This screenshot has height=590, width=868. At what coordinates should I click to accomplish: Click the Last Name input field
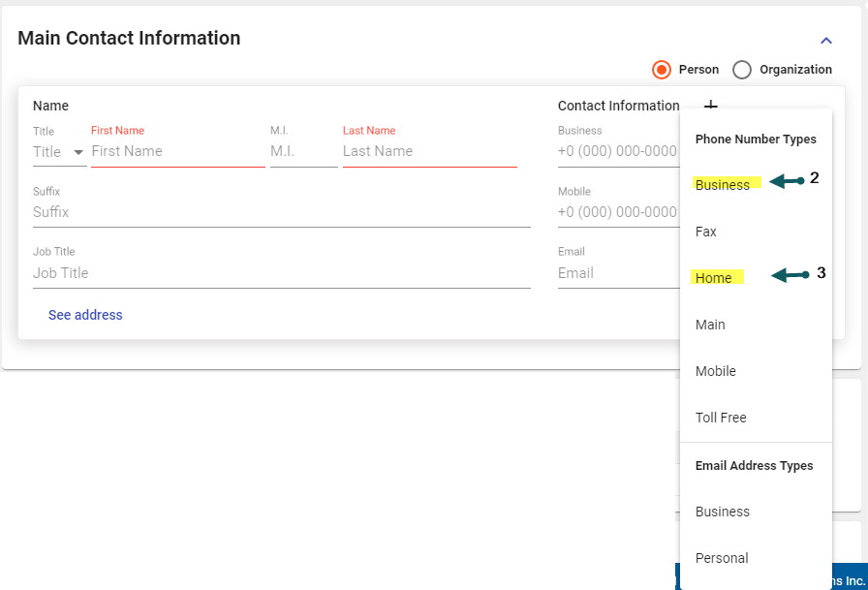point(429,151)
